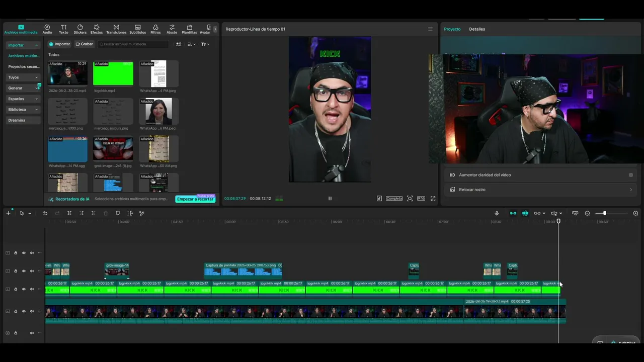Toggle auto snapping in timeline

click(525, 213)
